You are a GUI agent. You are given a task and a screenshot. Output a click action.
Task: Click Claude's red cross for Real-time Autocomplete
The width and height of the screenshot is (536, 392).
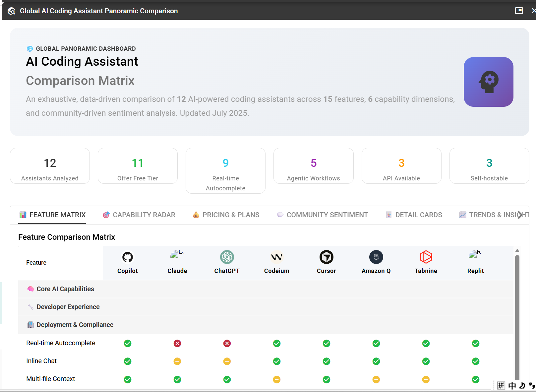pos(177,343)
